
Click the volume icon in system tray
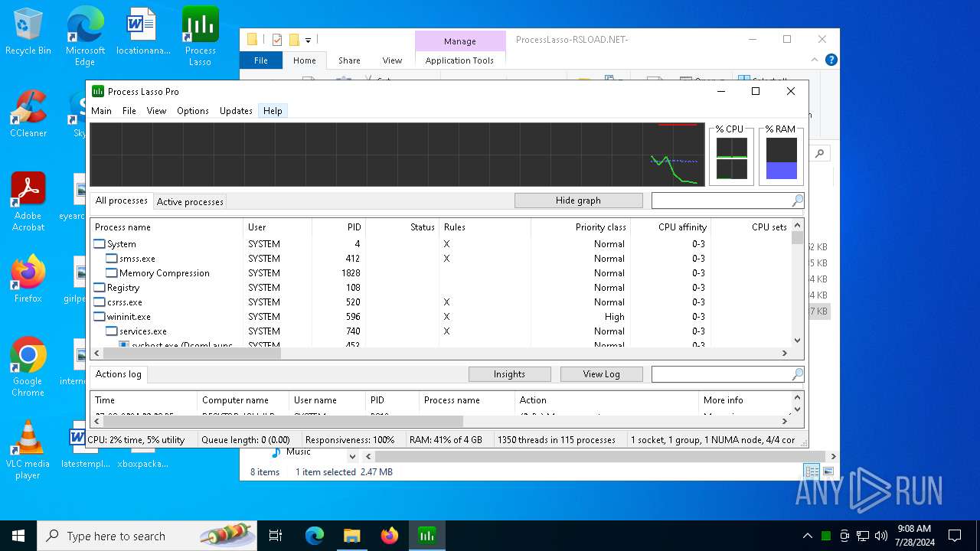click(x=881, y=536)
